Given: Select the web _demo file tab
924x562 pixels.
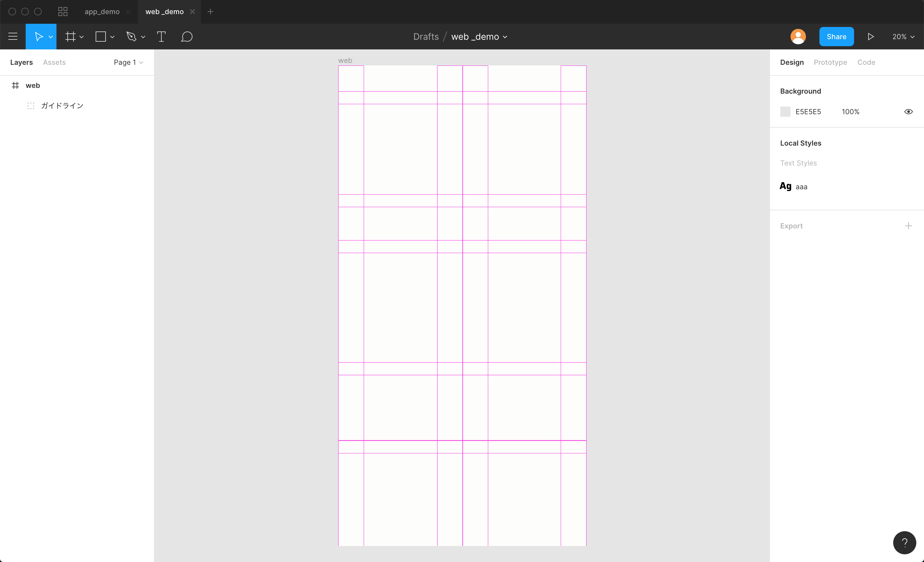Looking at the screenshot, I should pos(165,12).
